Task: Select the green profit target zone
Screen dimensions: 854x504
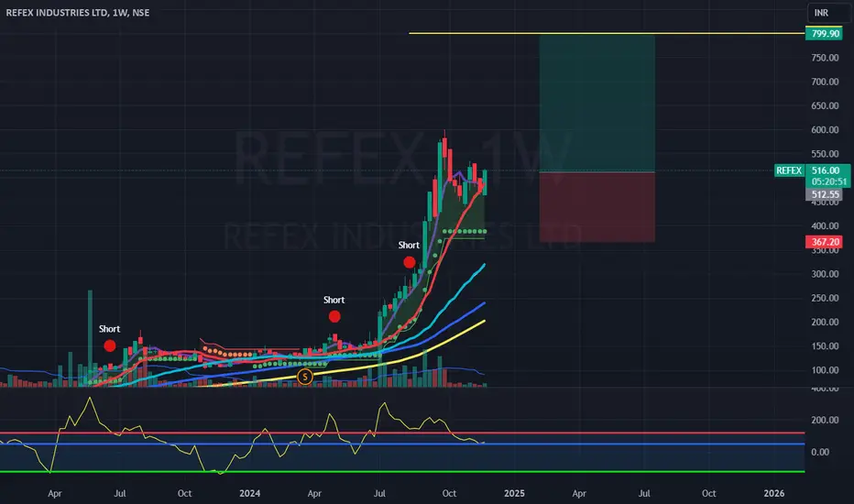Action: pyautogui.click(x=597, y=103)
